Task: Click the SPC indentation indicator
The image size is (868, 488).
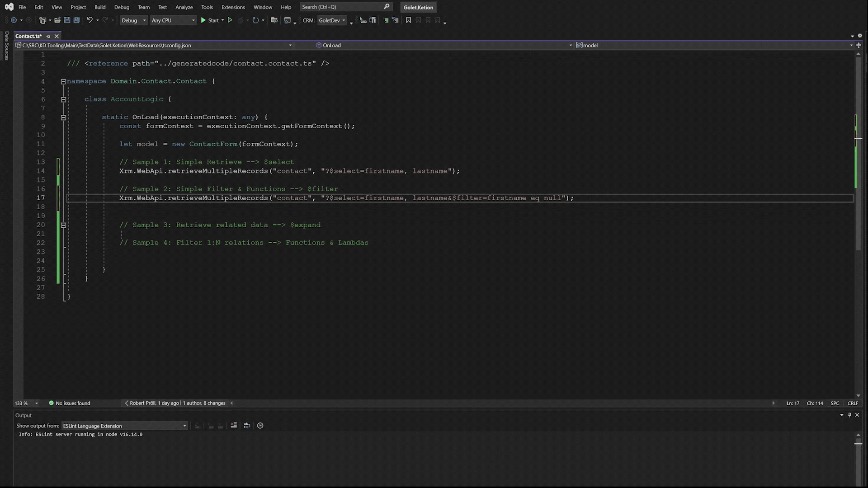Action: pyautogui.click(x=835, y=403)
